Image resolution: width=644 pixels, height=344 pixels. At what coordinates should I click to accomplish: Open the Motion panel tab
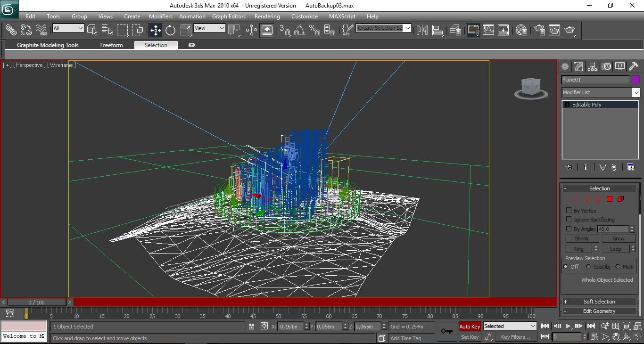(606, 66)
